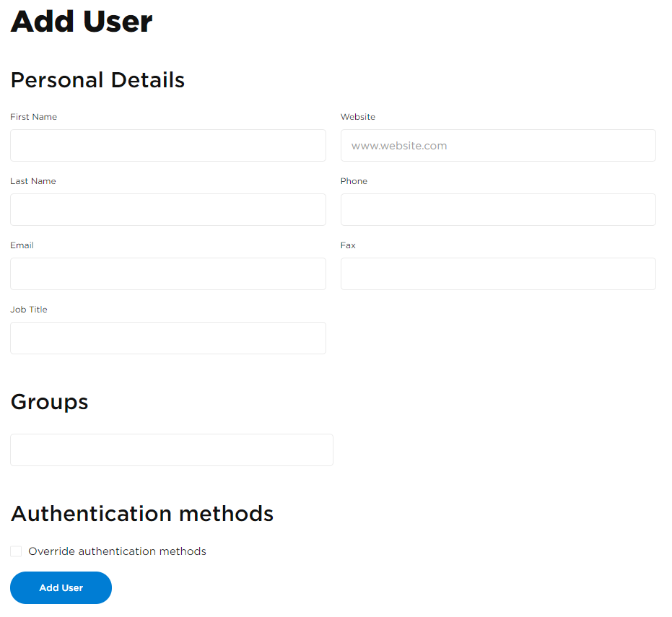Click the "First Name" field label
Image resolution: width=672 pixels, height=617 pixels.
click(x=33, y=117)
